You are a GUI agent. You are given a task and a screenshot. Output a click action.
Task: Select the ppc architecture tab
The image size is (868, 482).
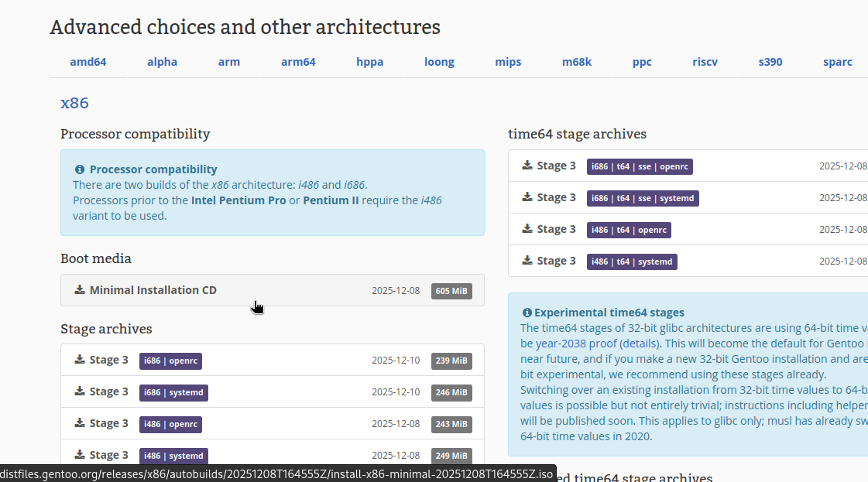pyautogui.click(x=642, y=62)
